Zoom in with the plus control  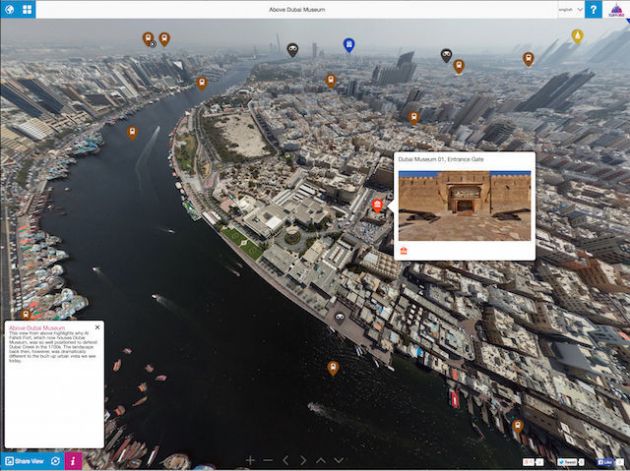[x=250, y=461]
